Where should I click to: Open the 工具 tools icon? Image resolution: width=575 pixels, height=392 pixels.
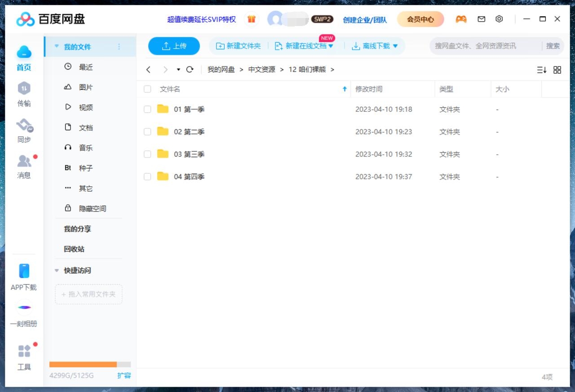click(24, 352)
